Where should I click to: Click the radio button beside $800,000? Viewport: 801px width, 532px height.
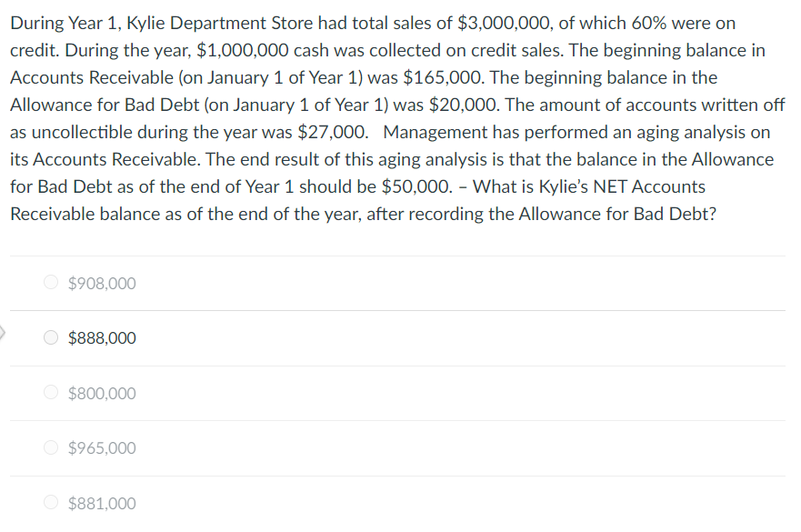[x=51, y=392]
